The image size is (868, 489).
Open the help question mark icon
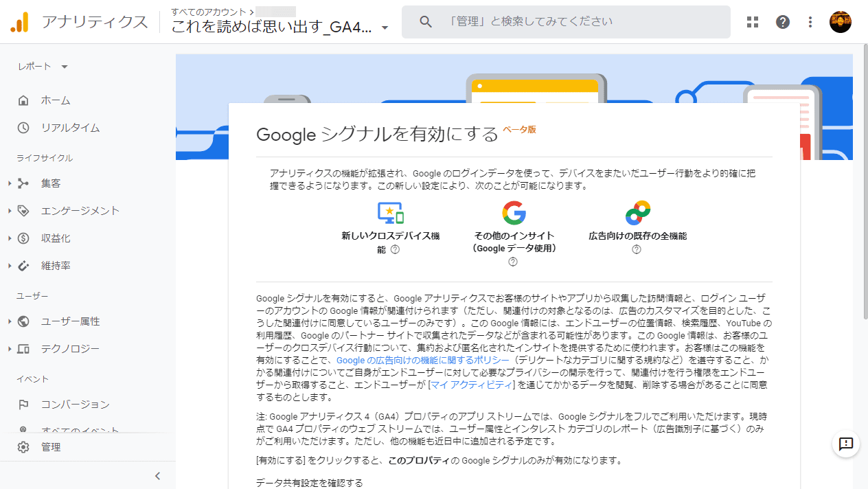coord(783,22)
